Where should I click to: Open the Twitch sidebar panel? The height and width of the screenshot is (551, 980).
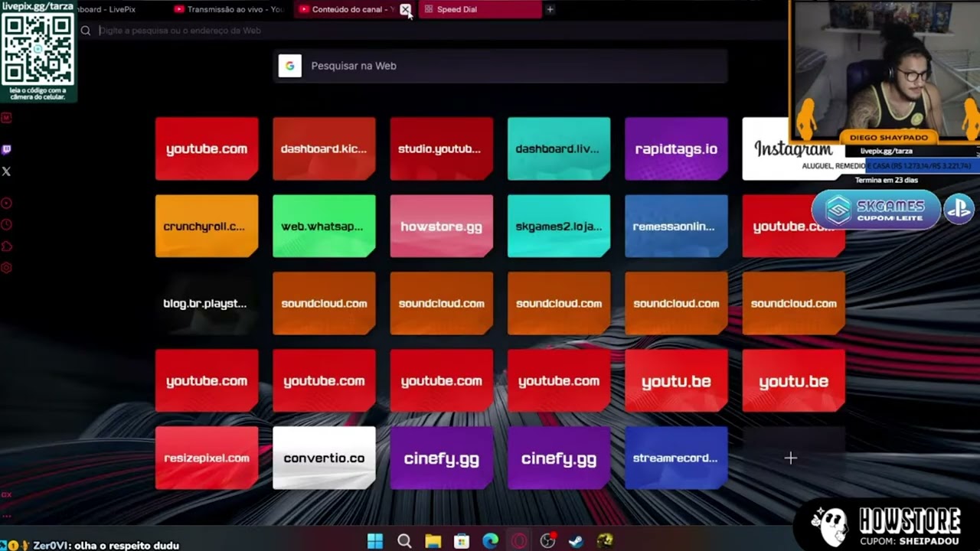tap(6, 150)
